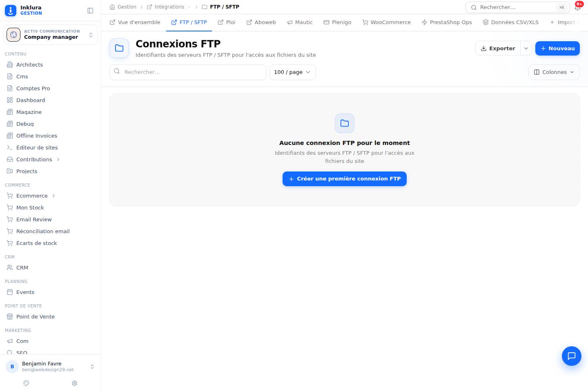This screenshot has height=392, width=588.
Task: Switch to the Ploi tab
Action: coord(227,22)
